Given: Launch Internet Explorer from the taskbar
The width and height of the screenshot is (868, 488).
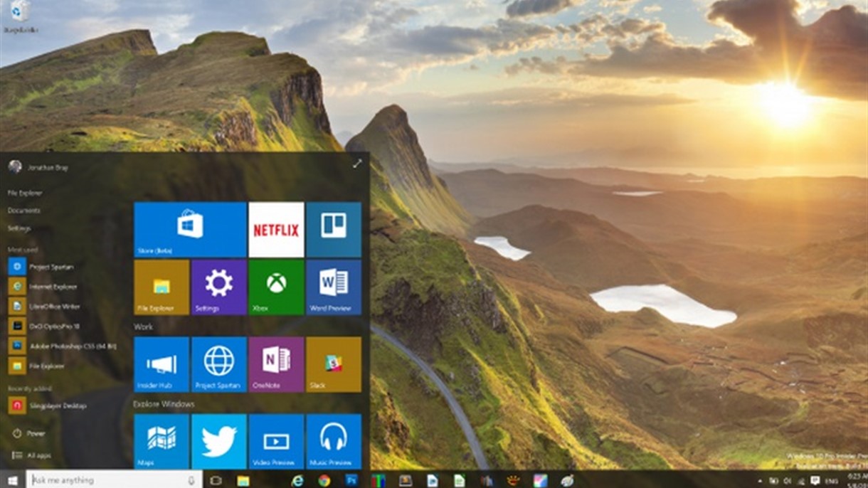Looking at the screenshot, I should pyautogui.click(x=297, y=480).
